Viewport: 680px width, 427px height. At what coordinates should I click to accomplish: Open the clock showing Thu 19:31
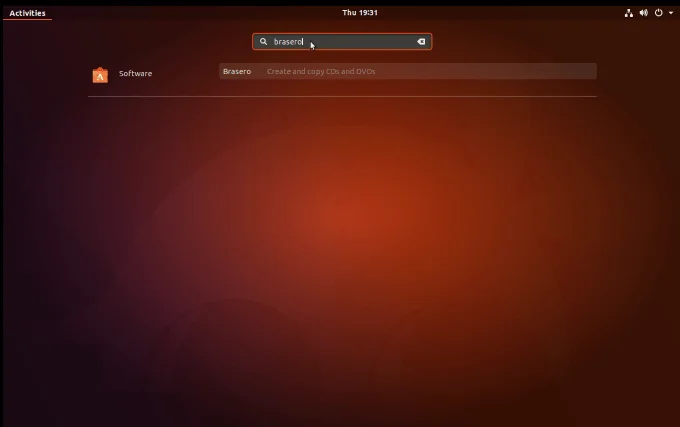[360, 13]
